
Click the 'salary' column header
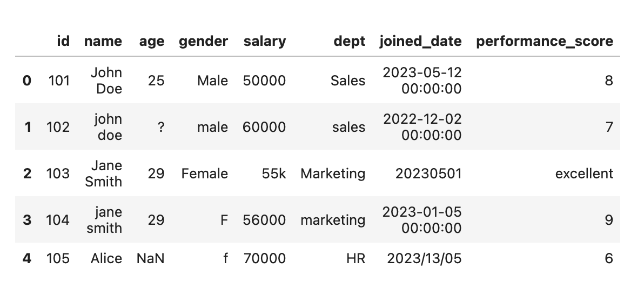265,42
